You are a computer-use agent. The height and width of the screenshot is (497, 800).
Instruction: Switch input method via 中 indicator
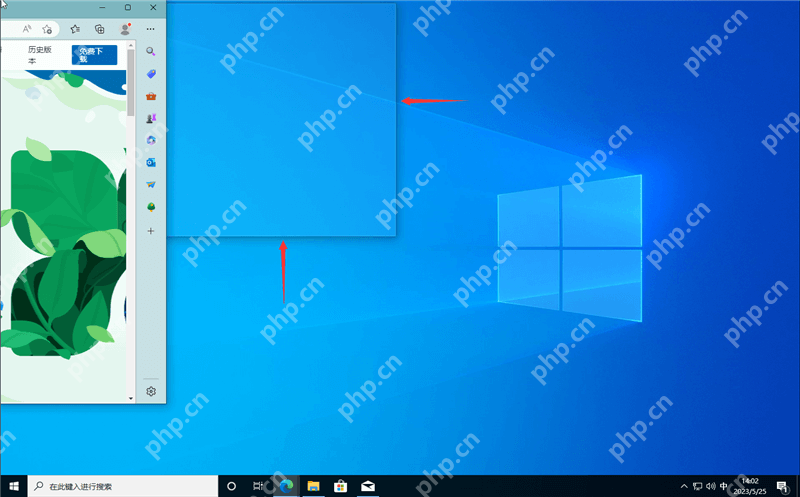[723, 486]
